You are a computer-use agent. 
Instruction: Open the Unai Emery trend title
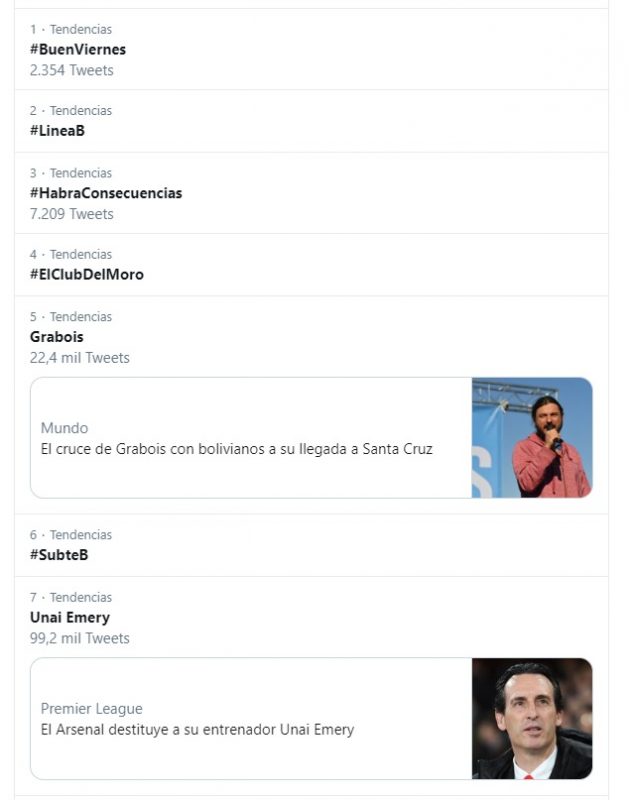click(x=70, y=618)
